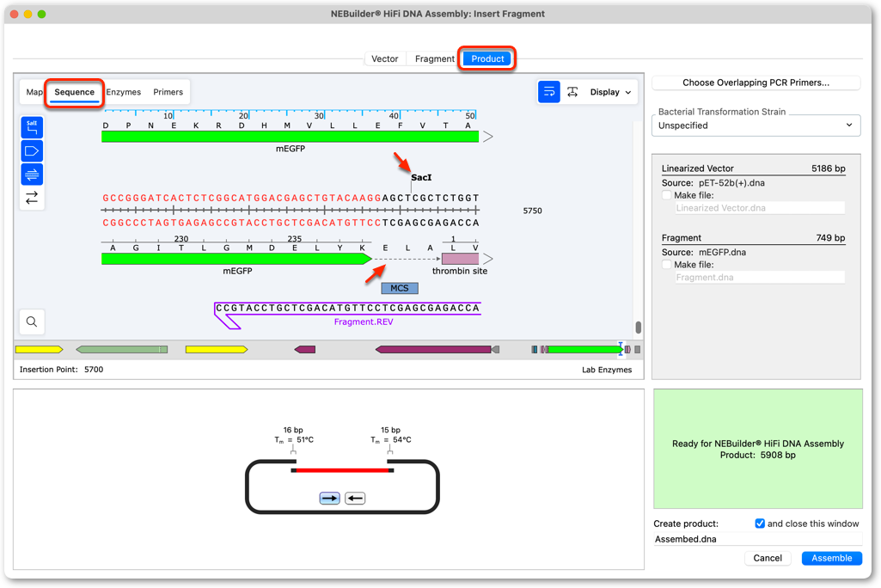This screenshot has height=588, width=881.
Task: Uncheck 'and close this window' checkbox
Action: point(760,524)
